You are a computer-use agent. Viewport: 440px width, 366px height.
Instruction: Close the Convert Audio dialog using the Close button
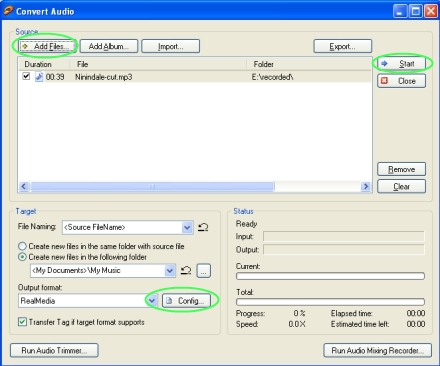tap(402, 81)
